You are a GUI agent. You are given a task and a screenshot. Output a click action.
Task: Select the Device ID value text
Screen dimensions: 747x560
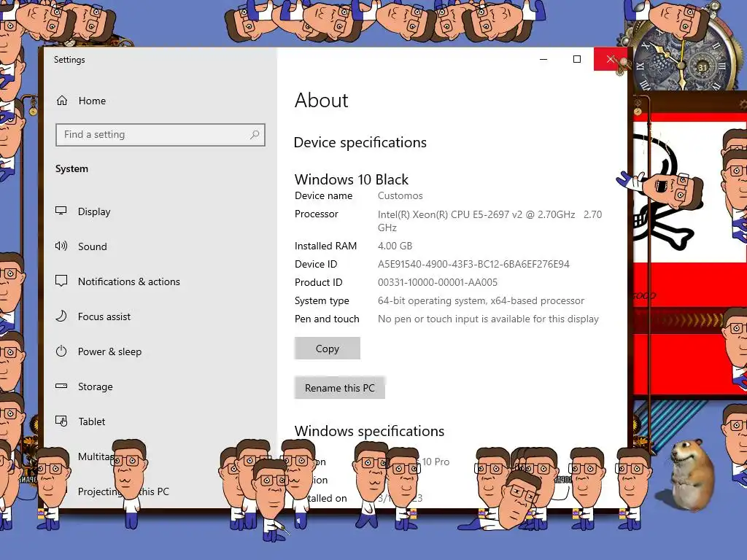(x=473, y=264)
